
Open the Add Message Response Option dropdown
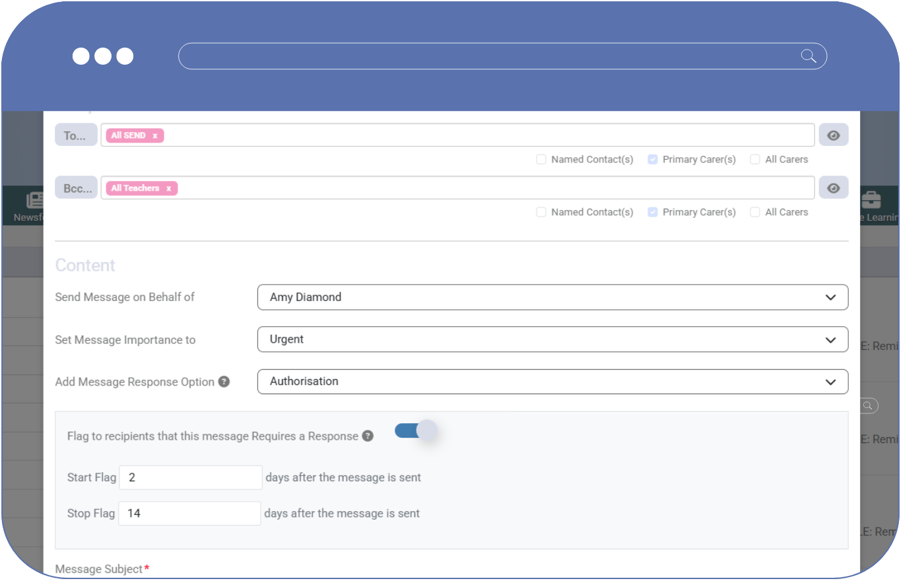click(552, 382)
